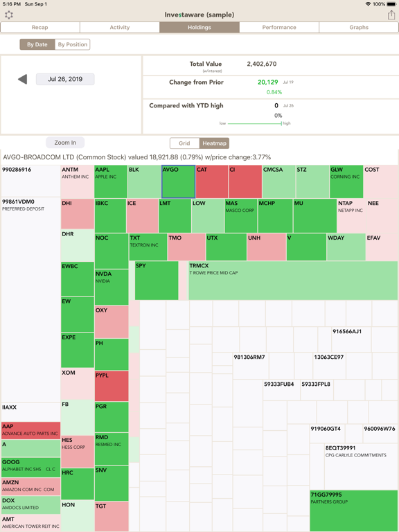Select the CAT heatmap tile
The width and height of the screenshot is (399, 532).
[x=212, y=181]
